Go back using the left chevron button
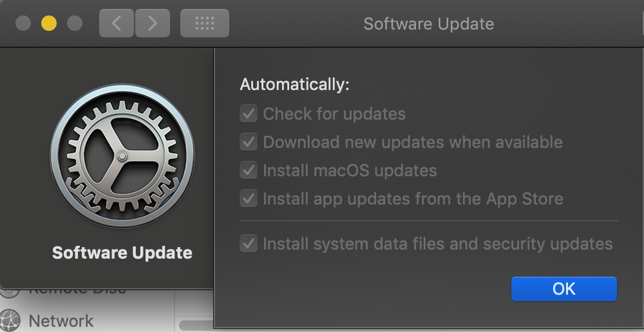Viewport: 644px width, 332px height. tap(117, 23)
